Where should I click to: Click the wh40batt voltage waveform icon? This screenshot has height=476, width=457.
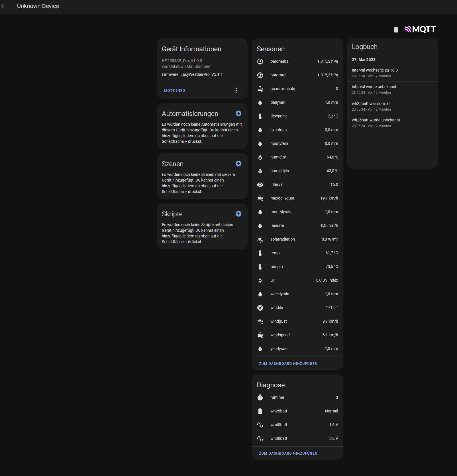click(x=260, y=425)
